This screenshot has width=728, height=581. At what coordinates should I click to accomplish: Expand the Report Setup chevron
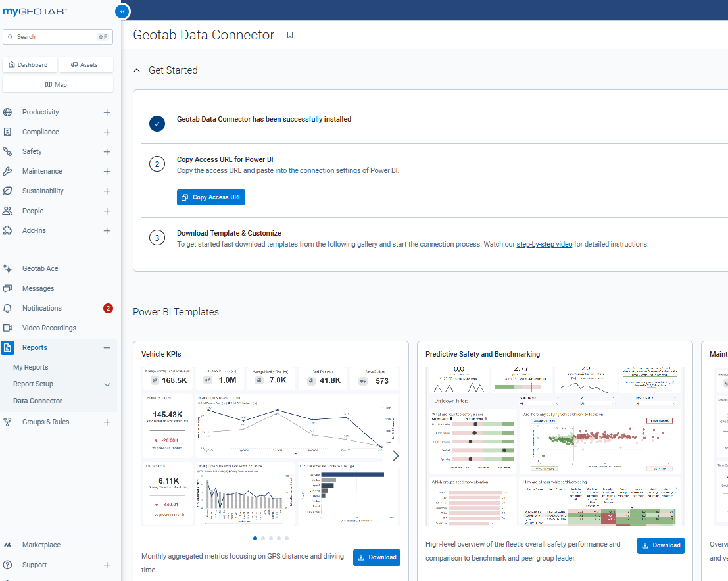pyautogui.click(x=107, y=384)
